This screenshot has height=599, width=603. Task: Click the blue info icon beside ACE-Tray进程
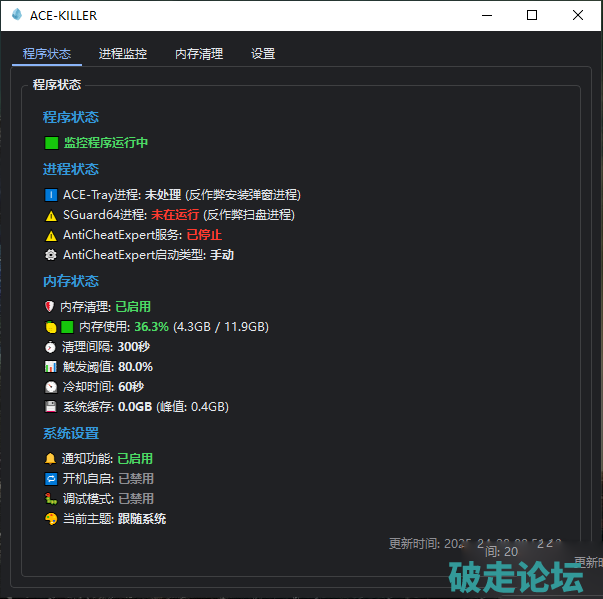point(51,195)
